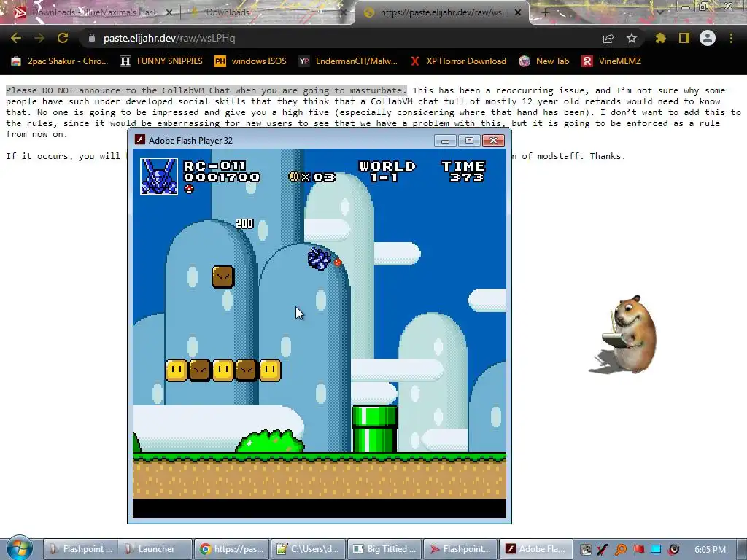Open the VineMEMZ bookmark
Image resolution: width=747 pixels, height=560 pixels.
tap(611, 61)
